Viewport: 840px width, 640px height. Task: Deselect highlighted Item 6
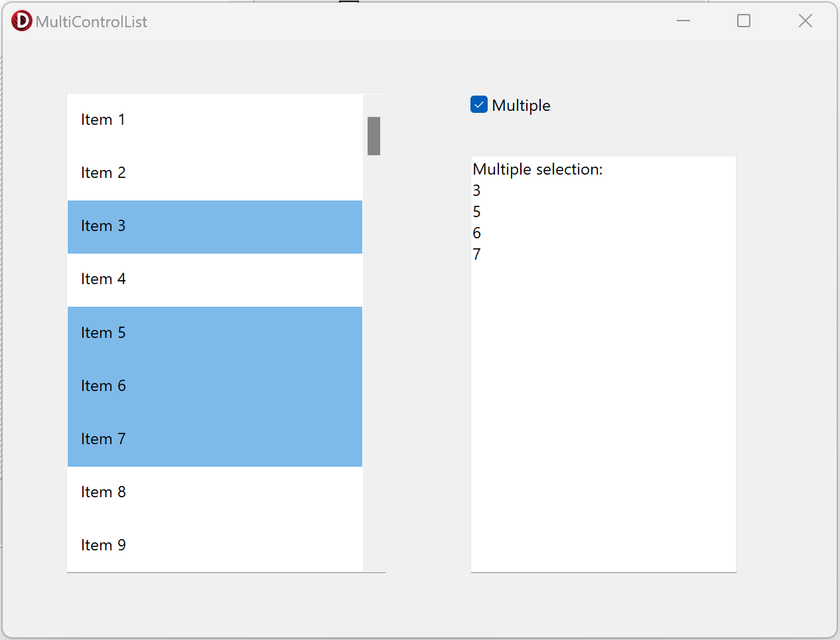click(215, 386)
